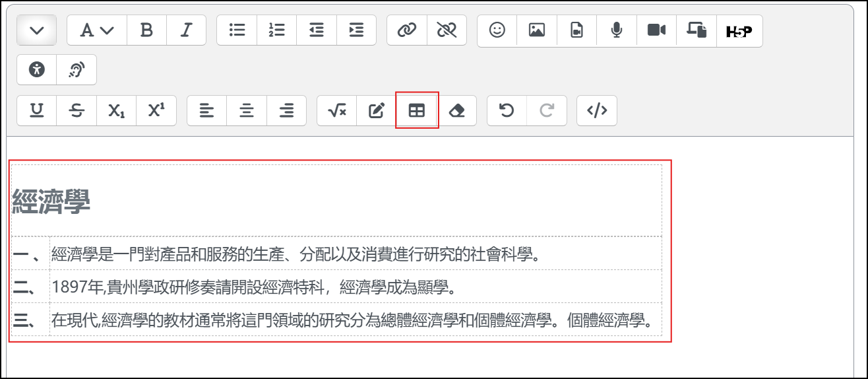The image size is (868, 379).
Task: Remove the link with the unlink icon
Action: pos(447,30)
